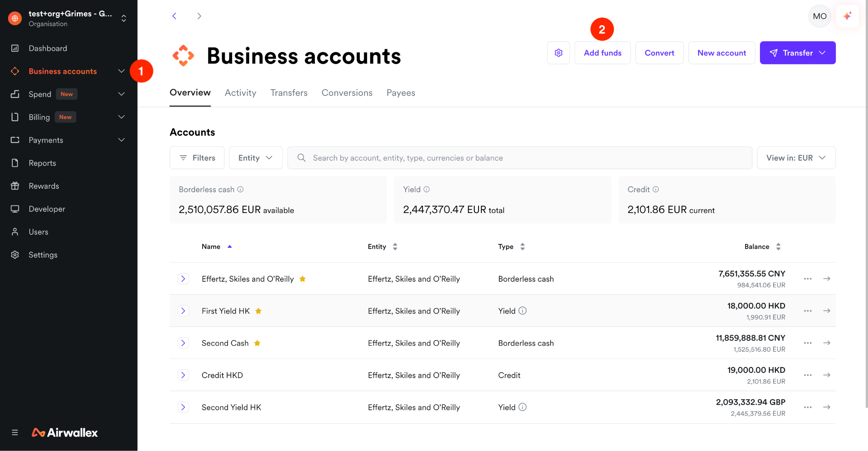Sort accounts by Balance column
Image resolution: width=868 pixels, height=451 pixels.
tap(762, 247)
